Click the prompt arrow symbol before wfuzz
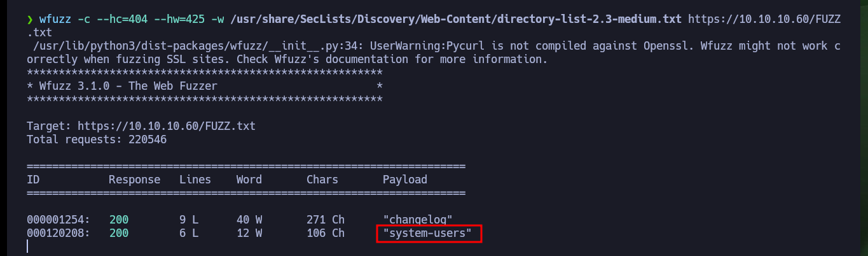This screenshot has height=256, width=868. click(30, 19)
